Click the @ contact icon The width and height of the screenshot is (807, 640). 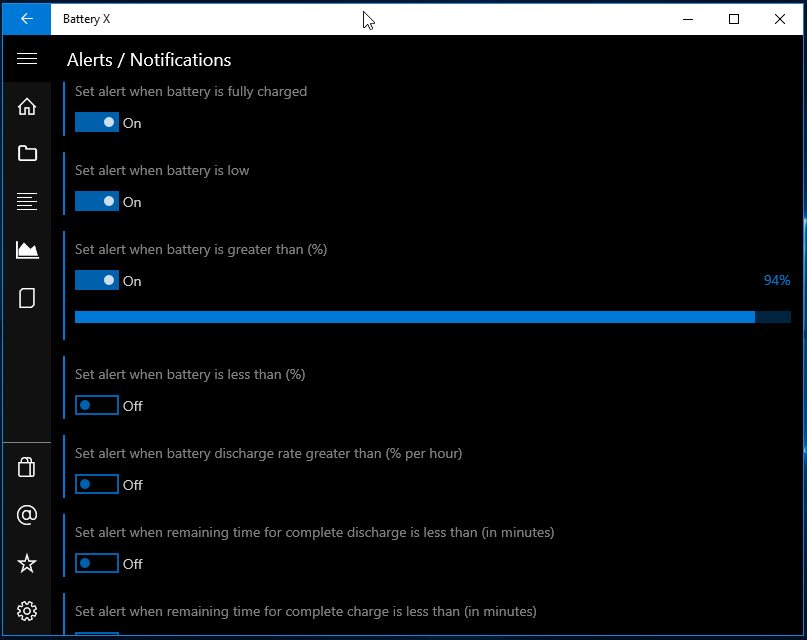(x=27, y=515)
